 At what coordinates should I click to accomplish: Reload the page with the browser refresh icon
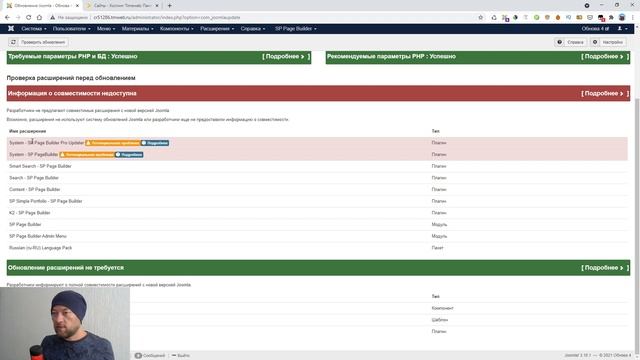click(x=29, y=18)
